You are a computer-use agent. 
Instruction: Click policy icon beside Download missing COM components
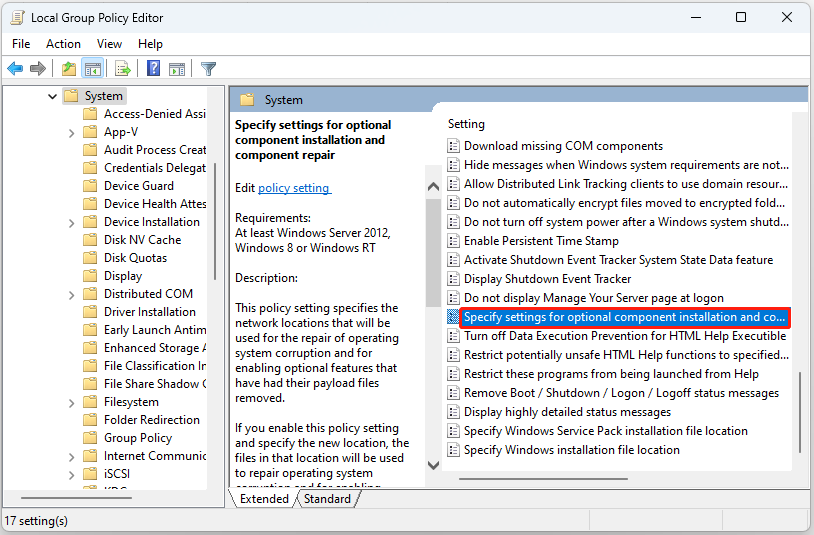pyautogui.click(x=453, y=146)
